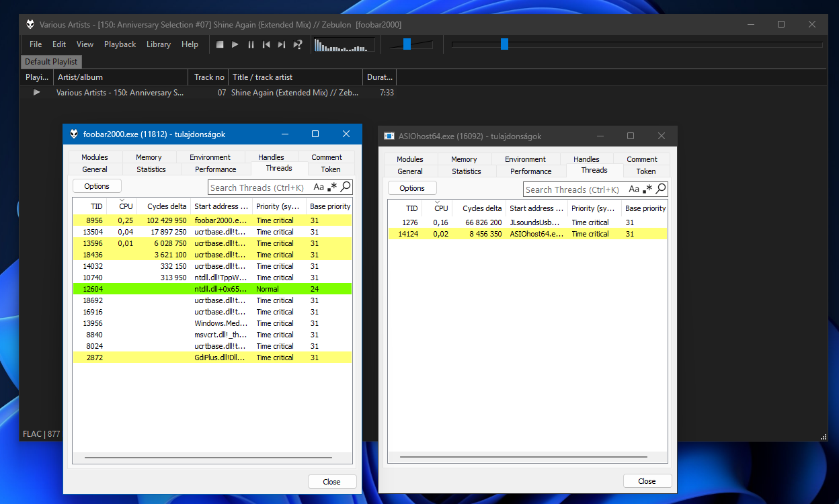Viewport: 839px width, 504px height.
Task: Click magnifier icon in ASIOhost64.exe search box
Action: click(x=661, y=189)
